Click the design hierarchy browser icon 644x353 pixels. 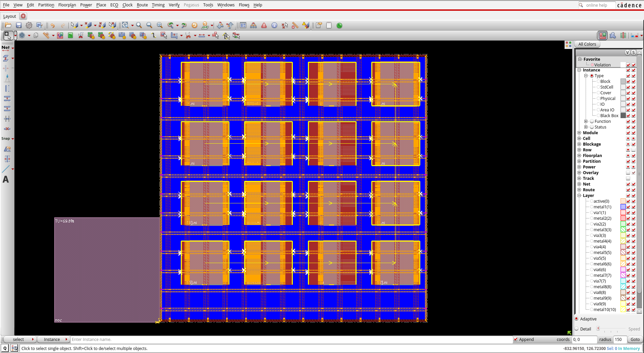coord(254,26)
